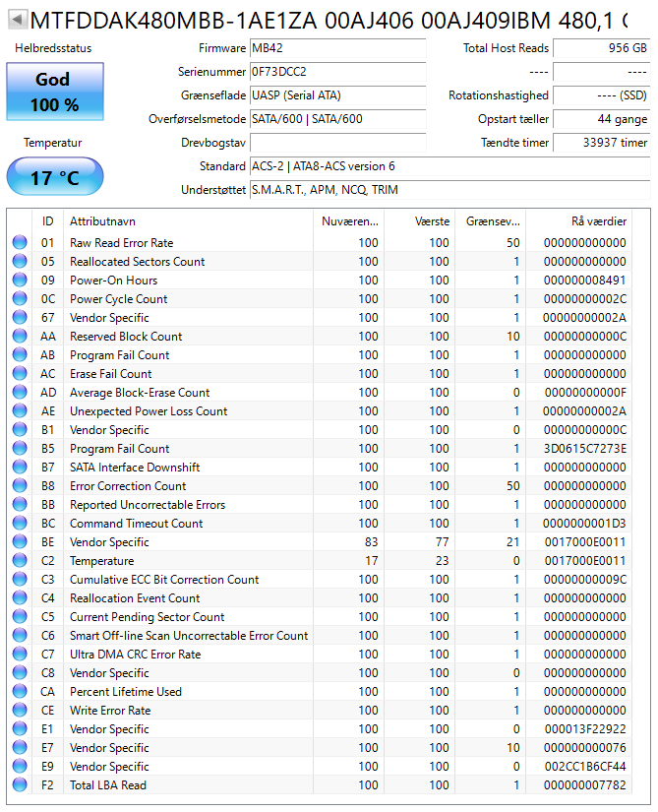Click the Tændte timer field showing 33937 timer
Screen dimensions: 658x812
pyautogui.click(x=602, y=143)
